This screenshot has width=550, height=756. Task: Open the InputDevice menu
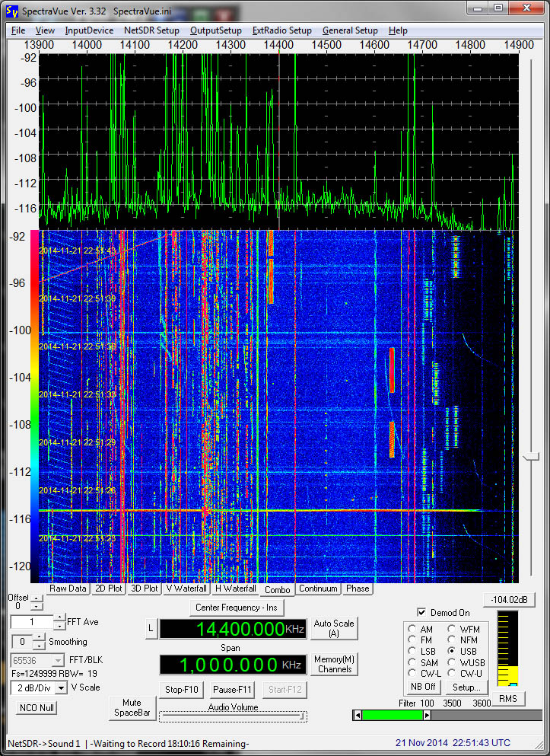click(x=89, y=30)
